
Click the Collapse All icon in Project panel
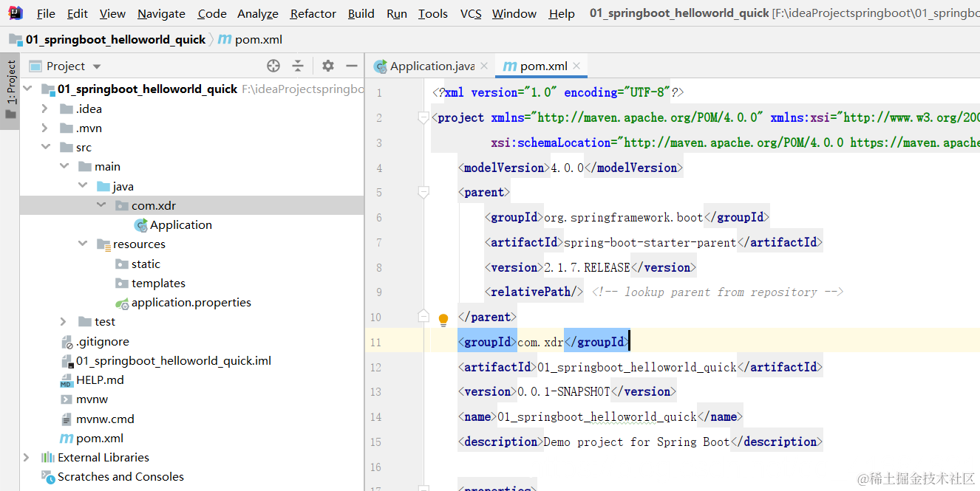tap(298, 66)
